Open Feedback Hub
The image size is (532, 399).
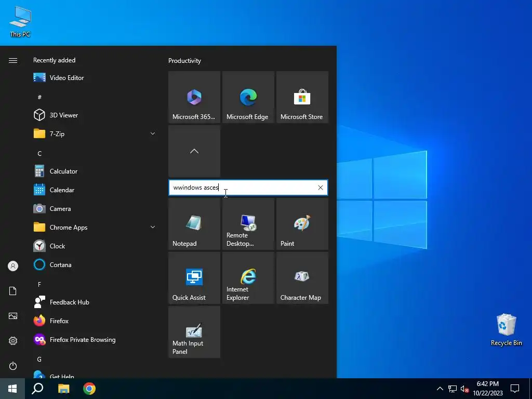click(95, 302)
